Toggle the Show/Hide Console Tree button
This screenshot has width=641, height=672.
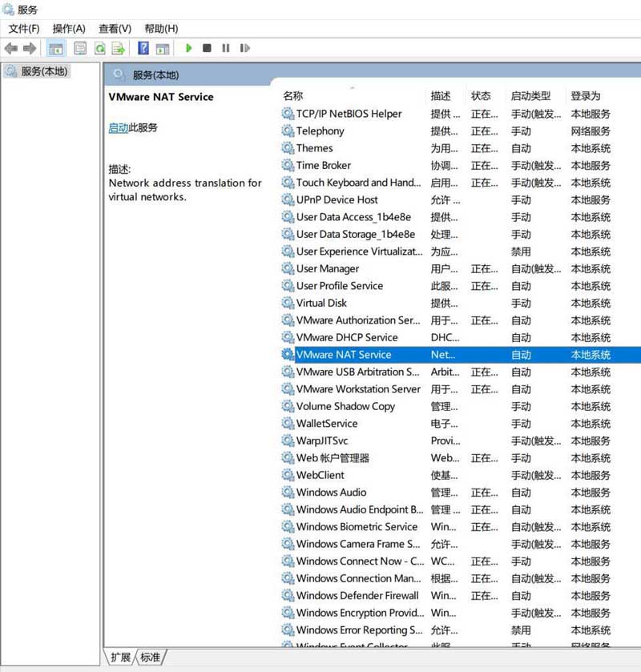coord(56,48)
